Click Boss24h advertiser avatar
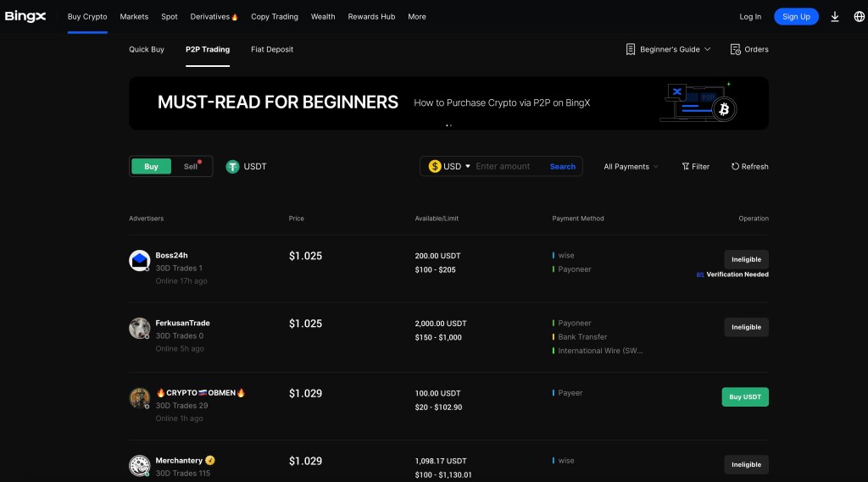 tap(140, 261)
